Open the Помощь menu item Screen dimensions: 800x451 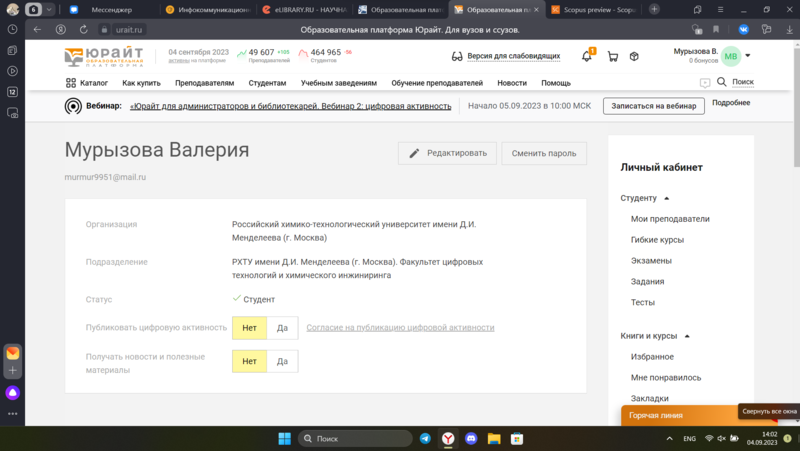(556, 83)
